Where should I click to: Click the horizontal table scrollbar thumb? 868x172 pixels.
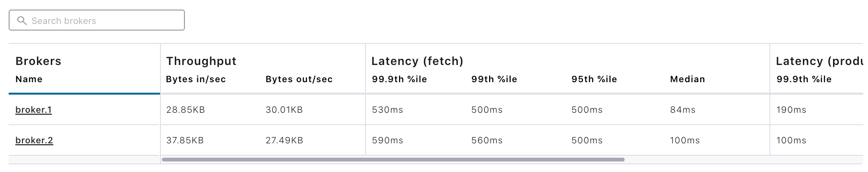[393, 160]
